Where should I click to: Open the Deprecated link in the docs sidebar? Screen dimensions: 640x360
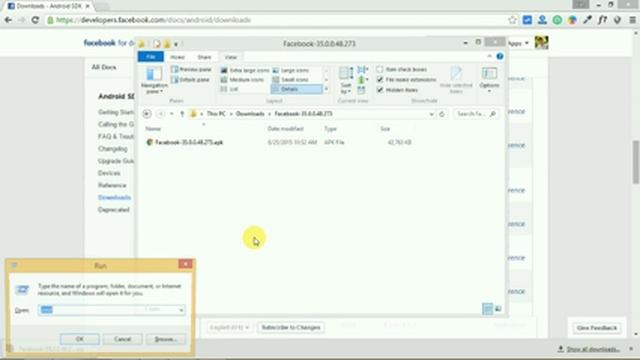[x=114, y=210]
